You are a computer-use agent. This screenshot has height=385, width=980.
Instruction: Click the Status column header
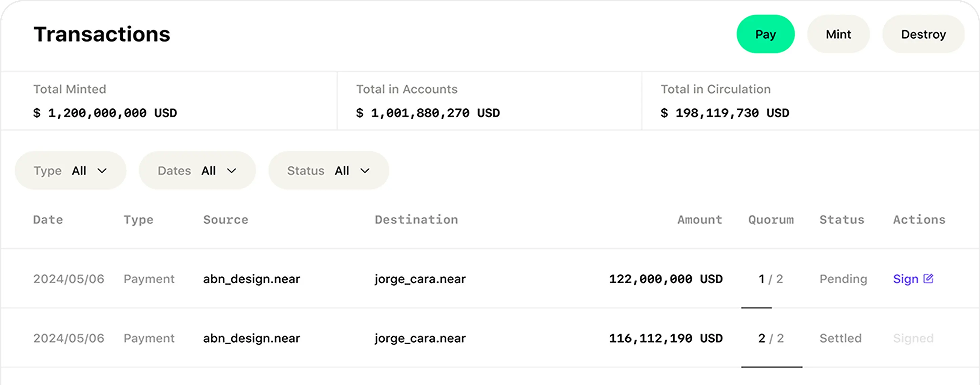tap(842, 220)
